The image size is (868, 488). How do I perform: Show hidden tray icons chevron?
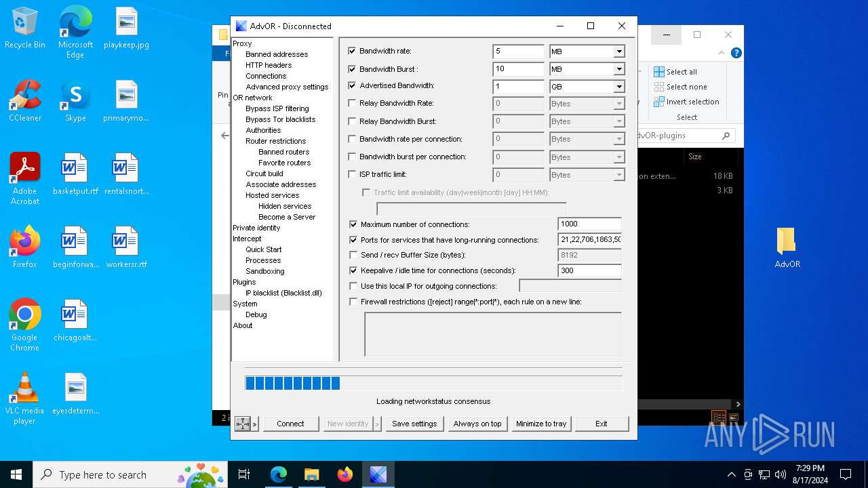point(731,474)
